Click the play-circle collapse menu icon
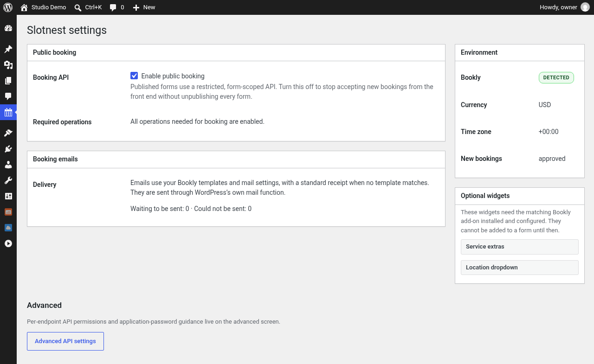 (x=8, y=243)
